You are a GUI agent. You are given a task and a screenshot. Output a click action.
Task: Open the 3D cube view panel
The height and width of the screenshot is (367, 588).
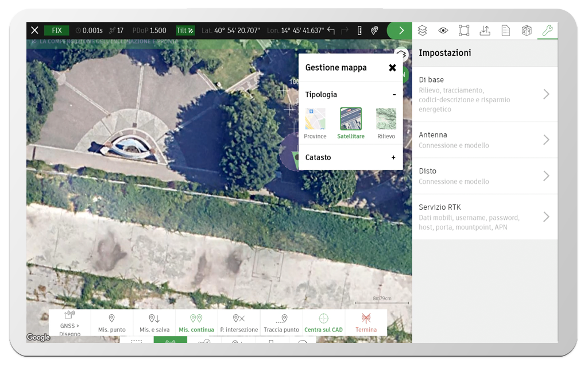526,30
